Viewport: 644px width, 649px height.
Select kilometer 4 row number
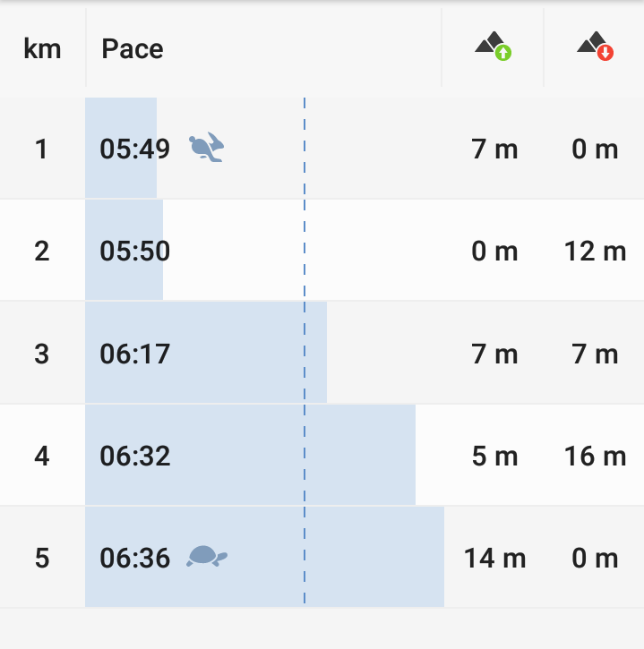click(x=42, y=457)
